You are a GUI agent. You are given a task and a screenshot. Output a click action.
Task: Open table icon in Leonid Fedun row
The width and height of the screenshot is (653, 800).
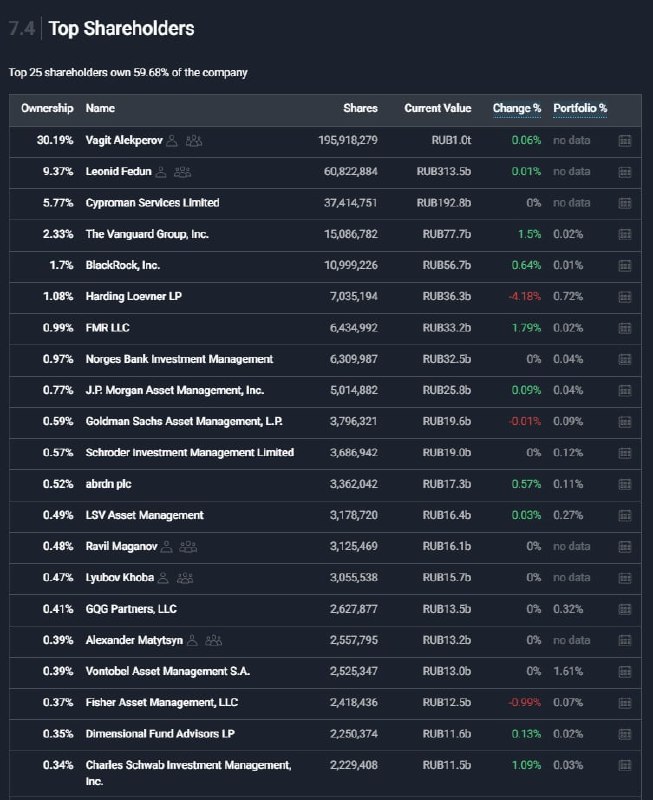[625, 172]
